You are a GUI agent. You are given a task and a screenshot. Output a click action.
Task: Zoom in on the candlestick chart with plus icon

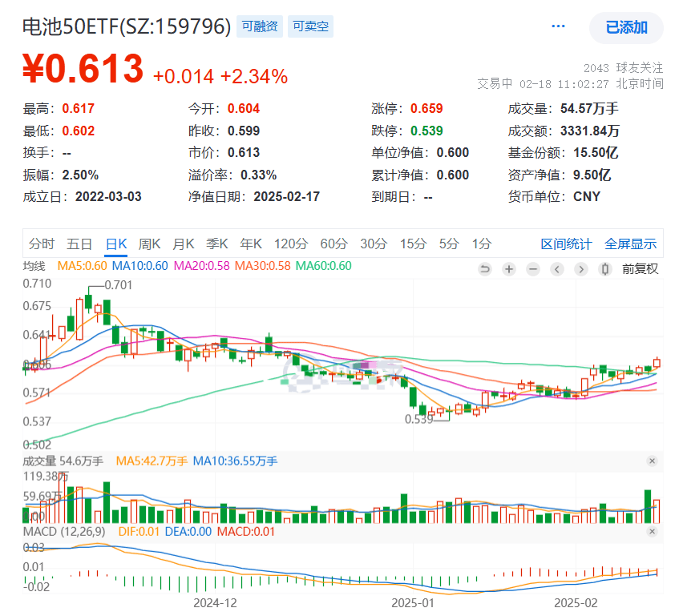pyautogui.click(x=509, y=268)
